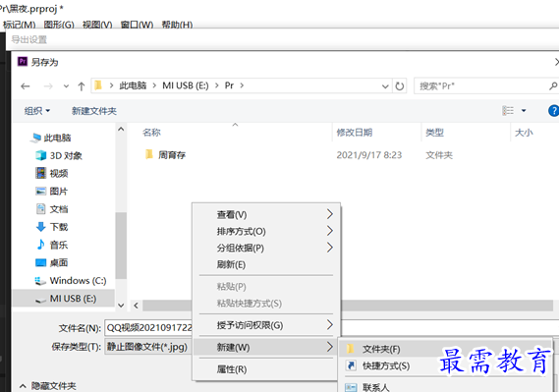559x392 pixels.
Task: Select the 周育存 folder
Action: pyautogui.click(x=165, y=155)
